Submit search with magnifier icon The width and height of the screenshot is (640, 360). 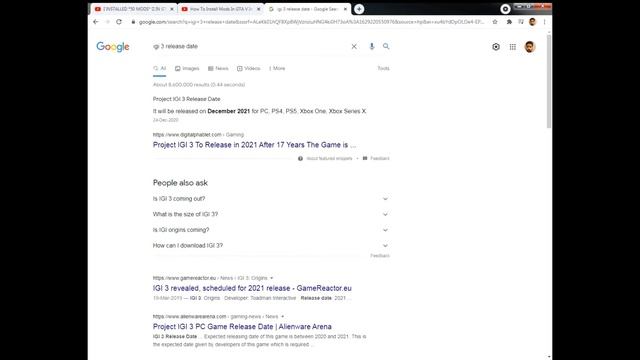coord(386,47)
